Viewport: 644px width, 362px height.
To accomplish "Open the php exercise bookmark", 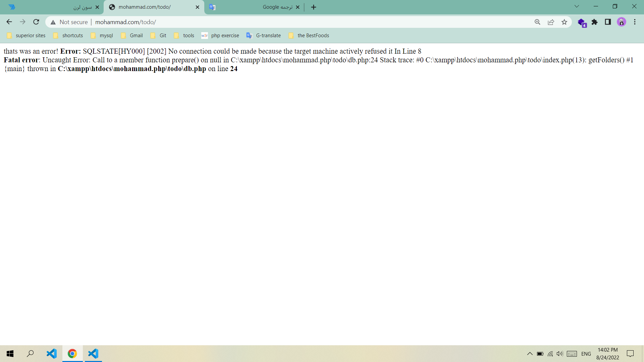I will coord(220,36).
